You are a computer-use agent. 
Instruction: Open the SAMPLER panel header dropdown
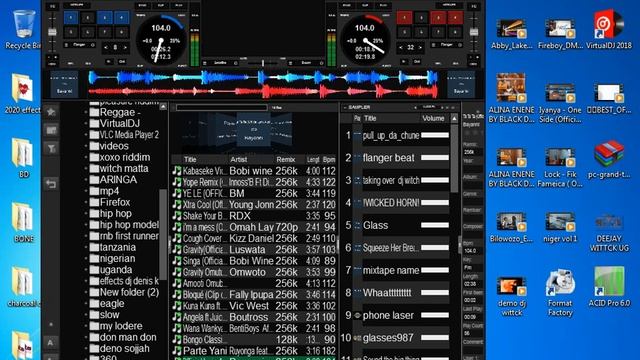pos(345,107)
